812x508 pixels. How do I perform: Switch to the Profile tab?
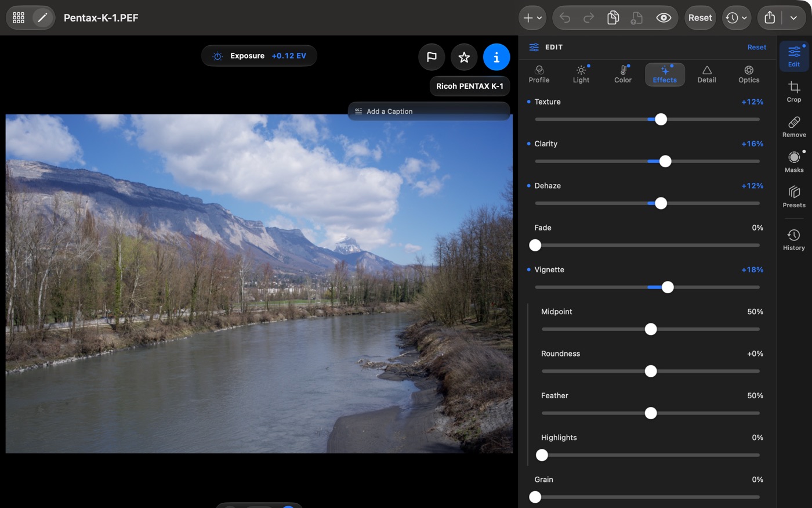[539, 74]
